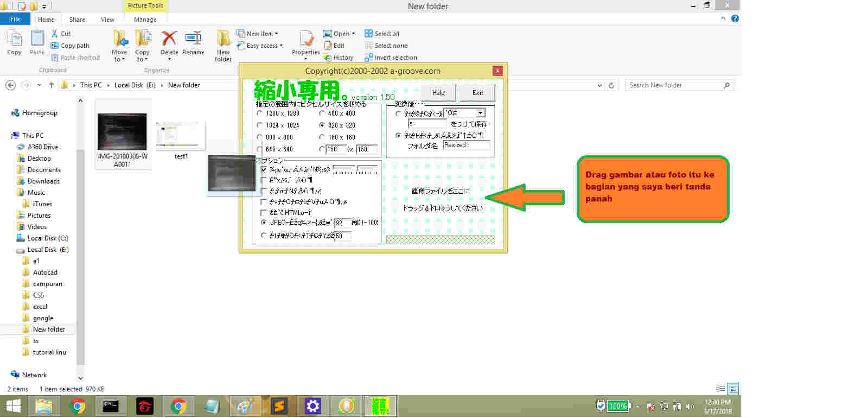
Task: Go back with the Explorer back arrow
Action: 10,85
